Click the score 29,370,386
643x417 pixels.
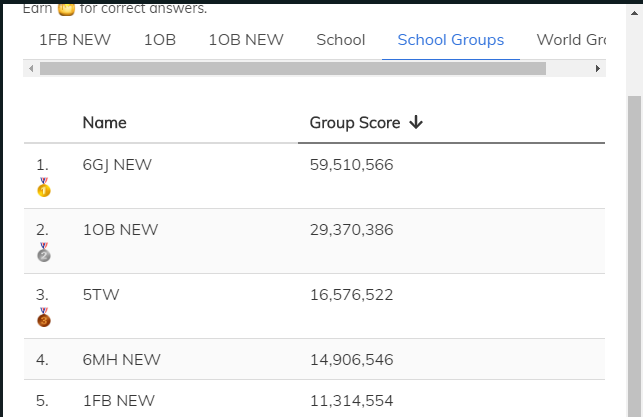click(351, 230)
